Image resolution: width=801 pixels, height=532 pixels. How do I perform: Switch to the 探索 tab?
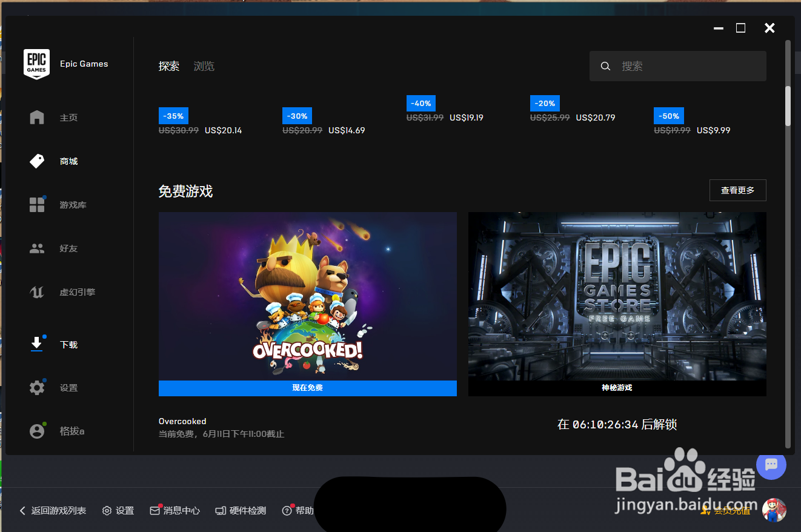point(169,66)
